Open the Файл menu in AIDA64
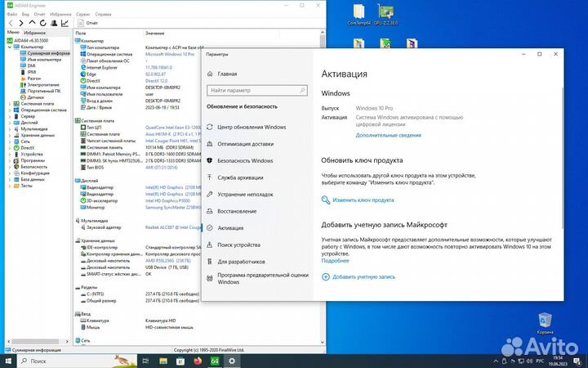Viewport: 588px width, 368px height. [x=12, y=14]
